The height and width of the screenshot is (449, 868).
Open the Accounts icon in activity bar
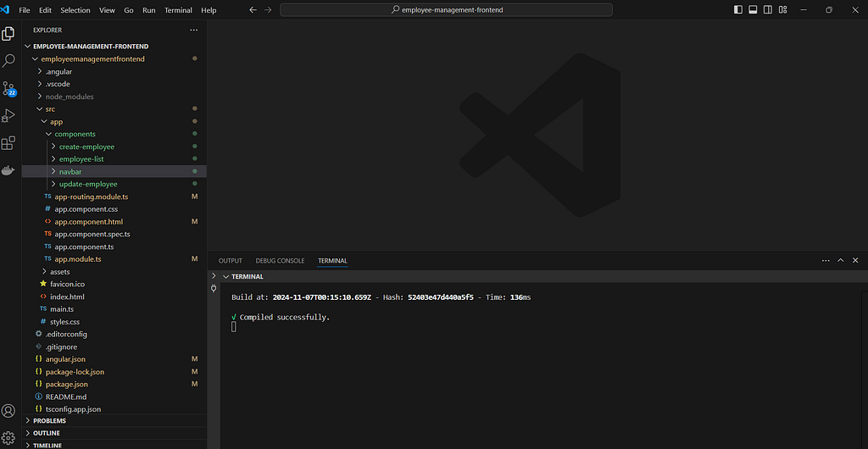point(8,411)
